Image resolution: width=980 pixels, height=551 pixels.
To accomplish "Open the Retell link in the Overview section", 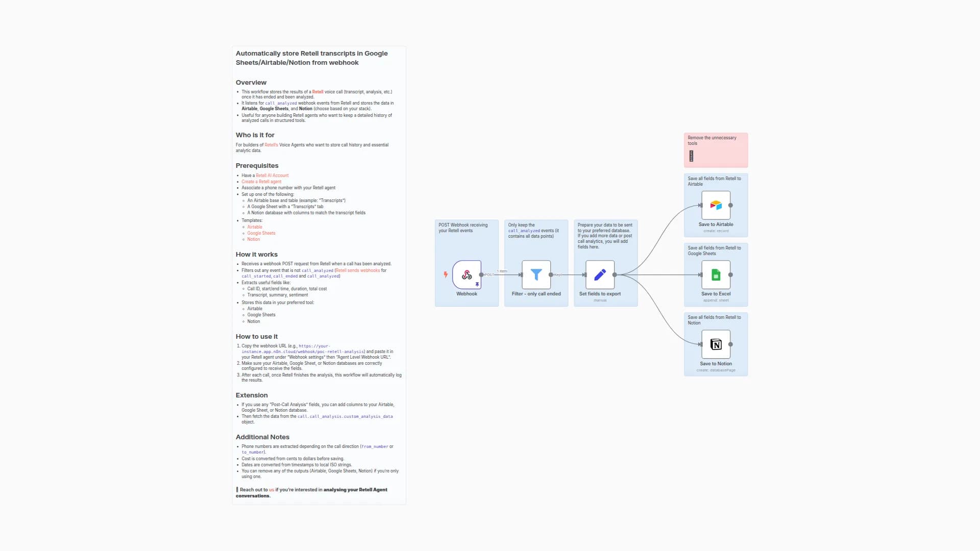I will point(317,92).
